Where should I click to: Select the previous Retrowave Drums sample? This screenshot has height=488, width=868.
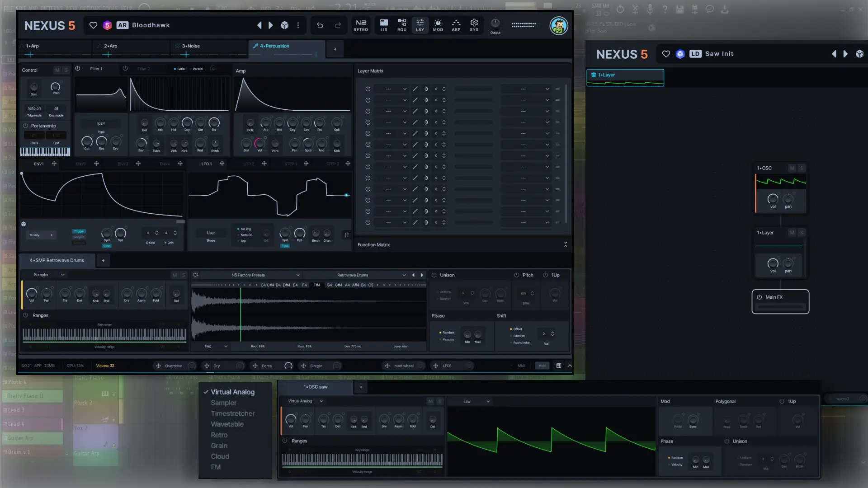click(x=413, y=275)
